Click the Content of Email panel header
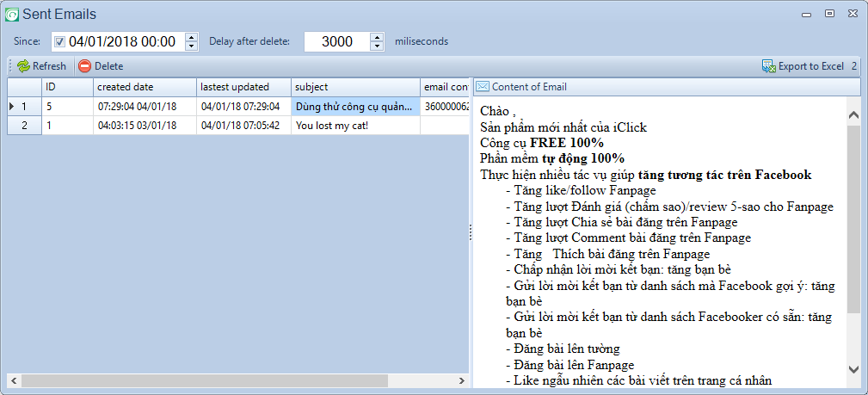The width and height of the screenshot is (868, 395). click(667, 87)
